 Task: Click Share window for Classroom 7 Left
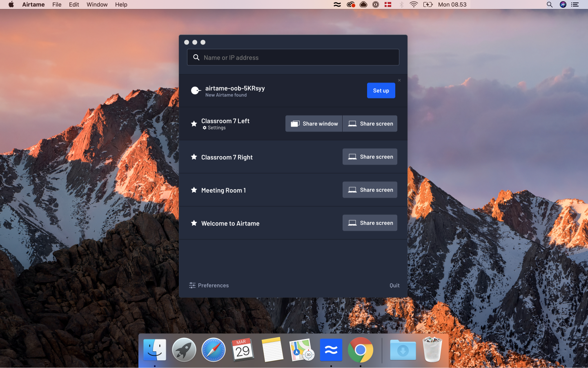[314, 124]
